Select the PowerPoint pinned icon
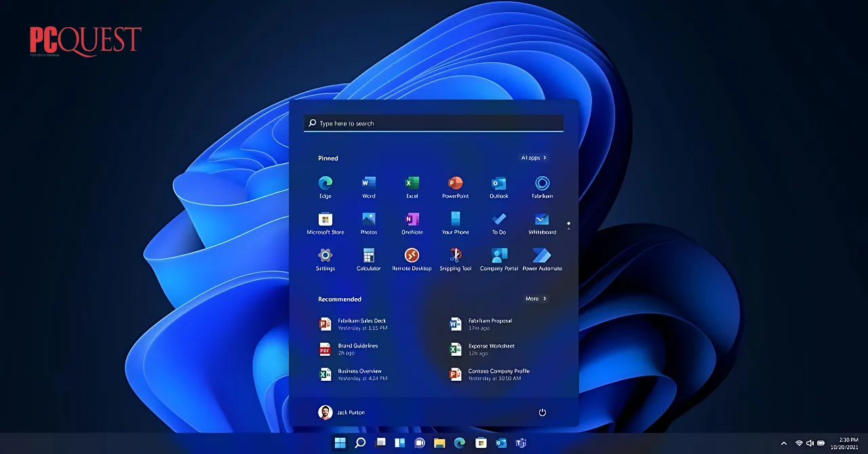This screenshot has height=454, width=868. [x=455, y=183]
